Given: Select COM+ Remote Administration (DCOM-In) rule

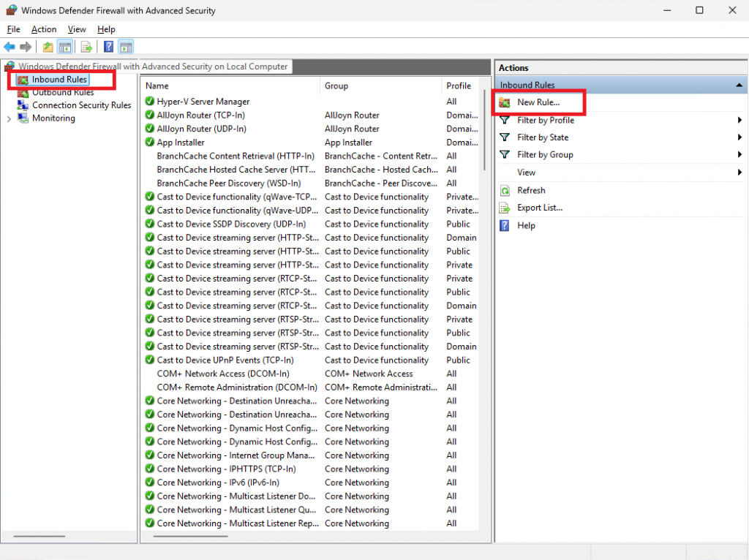Looking at the screenshot, I should point(237,387).
